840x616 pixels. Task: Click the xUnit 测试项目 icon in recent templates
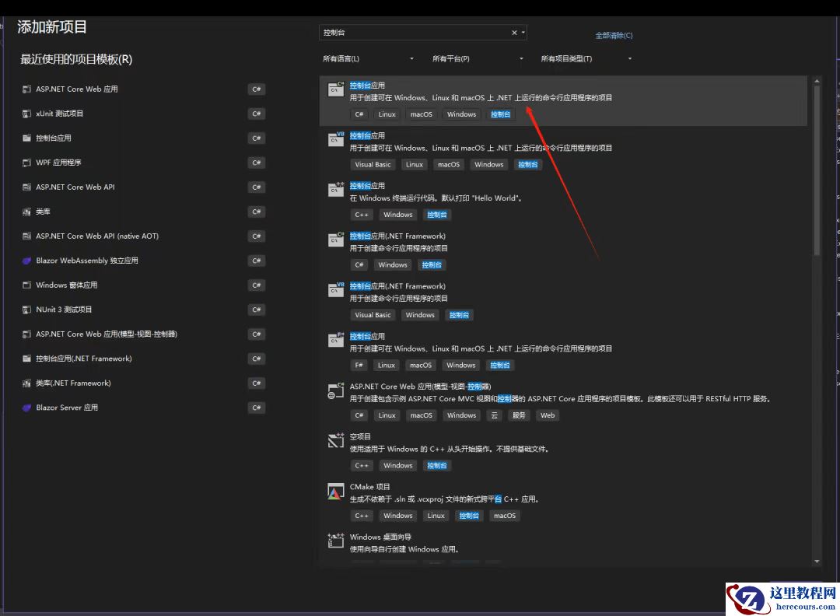(27, 114)
